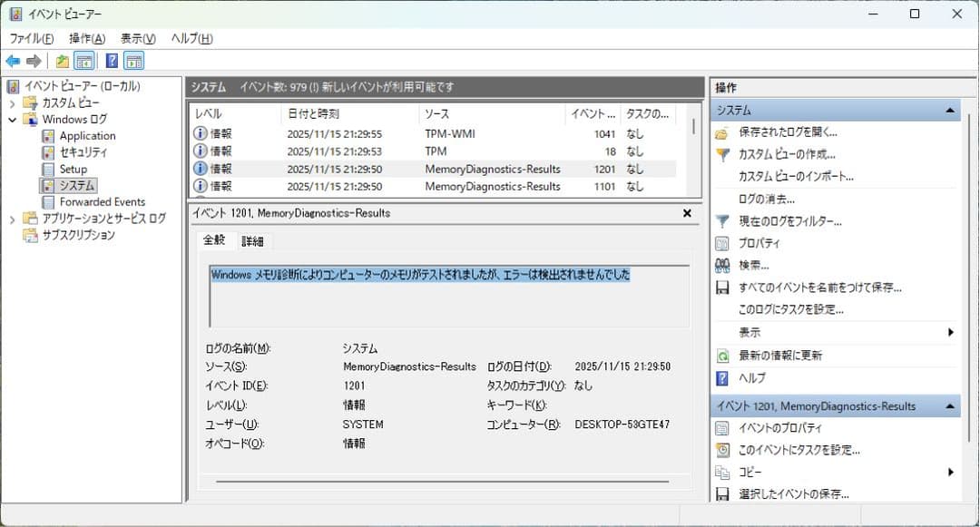Click the binoculars icon next to 検索
Viewport: 980px width, 527px height.
tap(721, 265)
